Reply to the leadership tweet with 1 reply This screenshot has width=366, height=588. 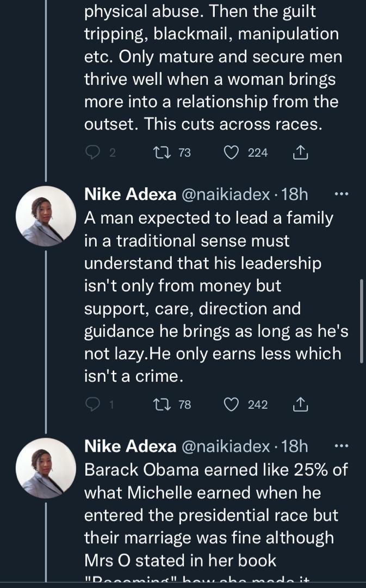(x=94, y=405)
